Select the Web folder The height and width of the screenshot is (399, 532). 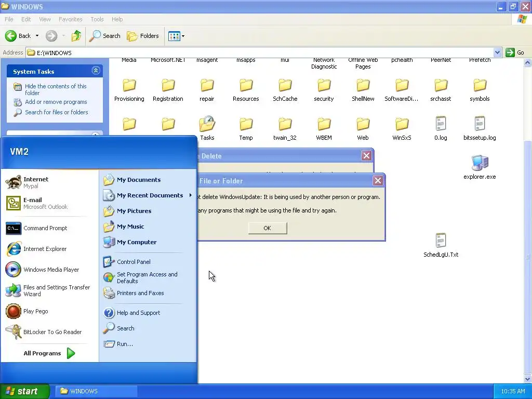[x=363, y=128]
